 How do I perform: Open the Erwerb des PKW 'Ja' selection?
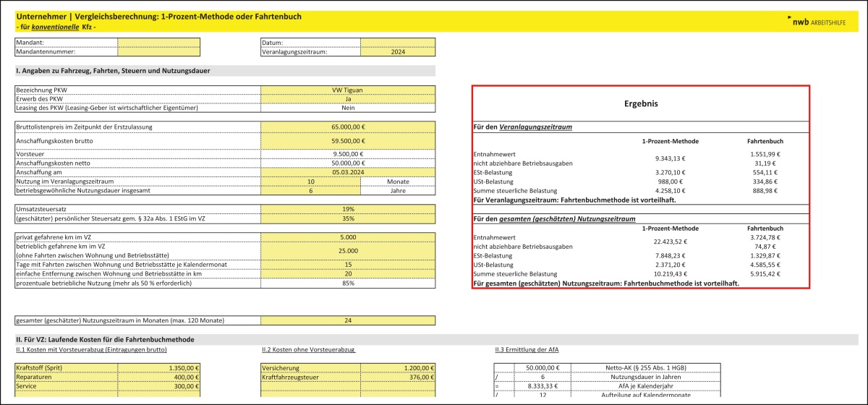pyautogui.click(x=348, y=99)
